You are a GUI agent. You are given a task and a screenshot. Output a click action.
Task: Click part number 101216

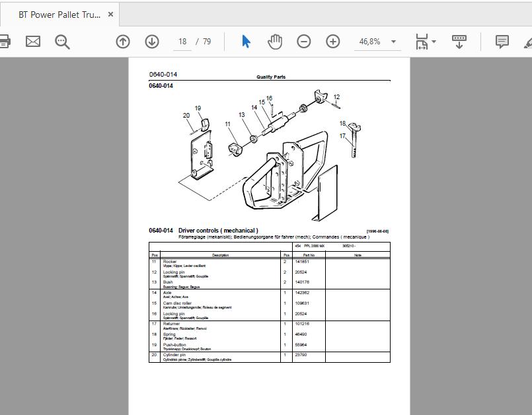pyautogui.click(x=302, y=324)
